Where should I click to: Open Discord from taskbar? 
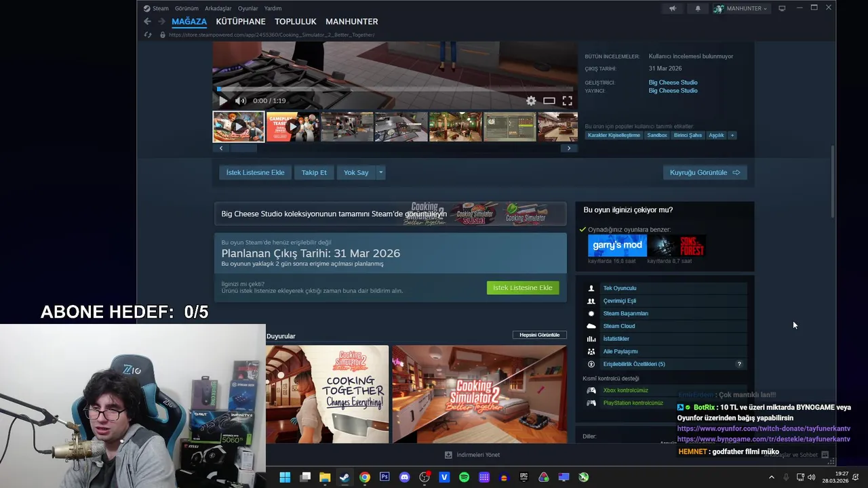click(x=405, y=477)
